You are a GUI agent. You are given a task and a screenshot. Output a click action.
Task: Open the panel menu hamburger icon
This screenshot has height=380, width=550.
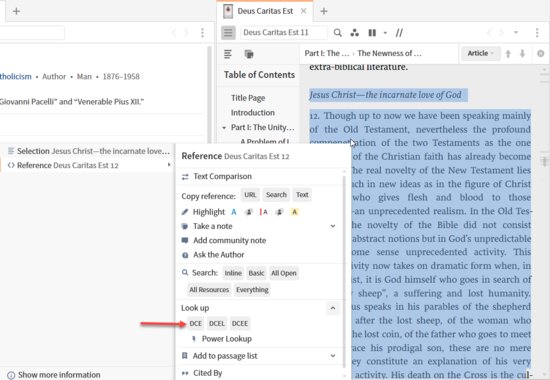[x=228, y=33]
